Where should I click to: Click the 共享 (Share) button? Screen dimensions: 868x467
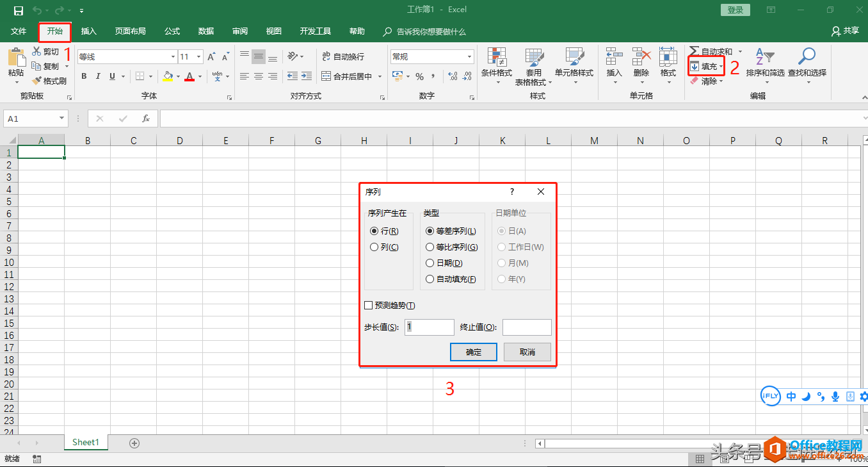[x=845, y=31]
